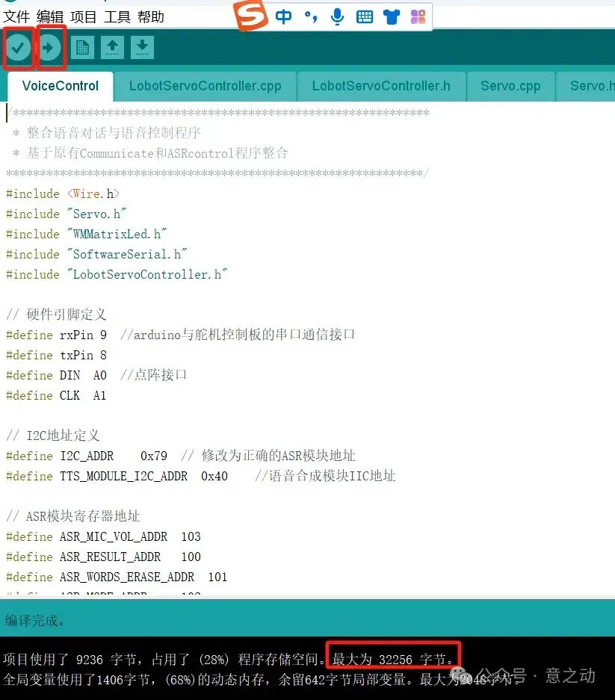The image size is (615, 700).
Task: Open the 帮助 menu
Action: 150,17
